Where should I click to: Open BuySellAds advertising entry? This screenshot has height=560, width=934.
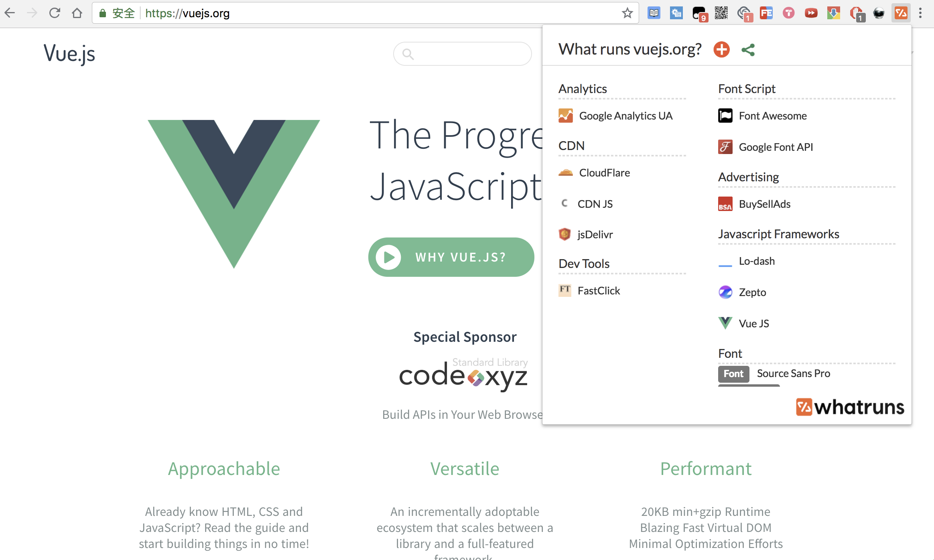[764, 204]
